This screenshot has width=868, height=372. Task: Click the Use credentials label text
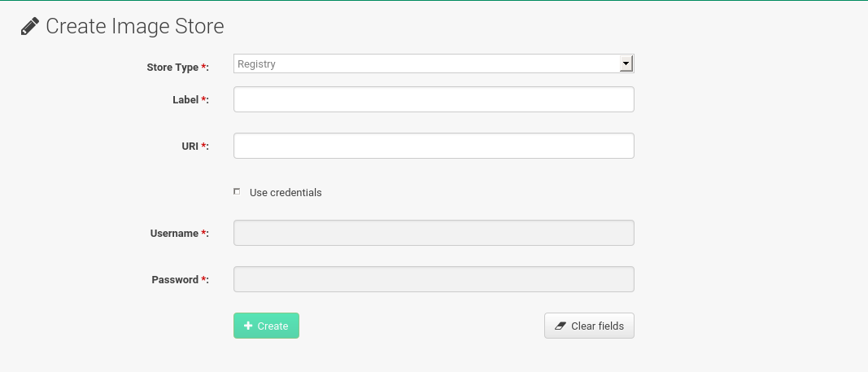(286, 193)
